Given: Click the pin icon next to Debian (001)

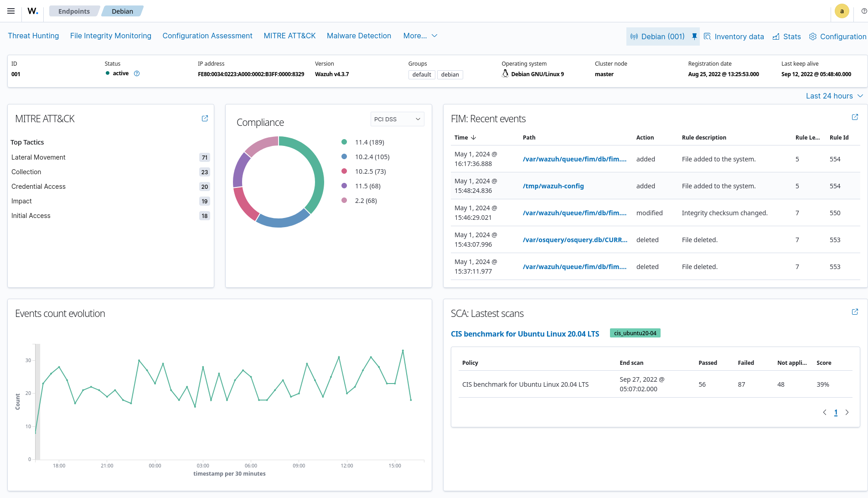Looking at the screenshot, I should tap(694, 36).
